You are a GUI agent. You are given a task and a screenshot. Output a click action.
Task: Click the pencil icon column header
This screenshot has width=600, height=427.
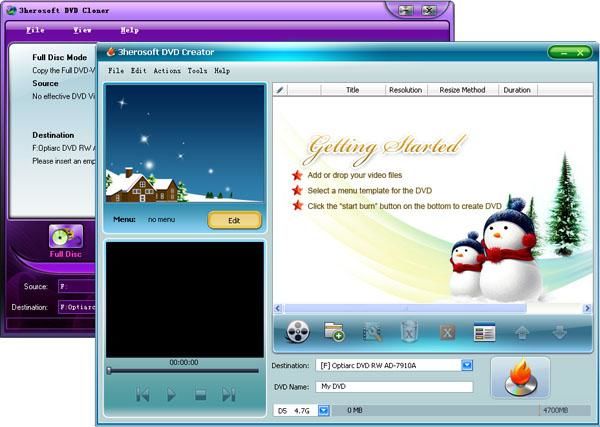(x=280, y=90)
